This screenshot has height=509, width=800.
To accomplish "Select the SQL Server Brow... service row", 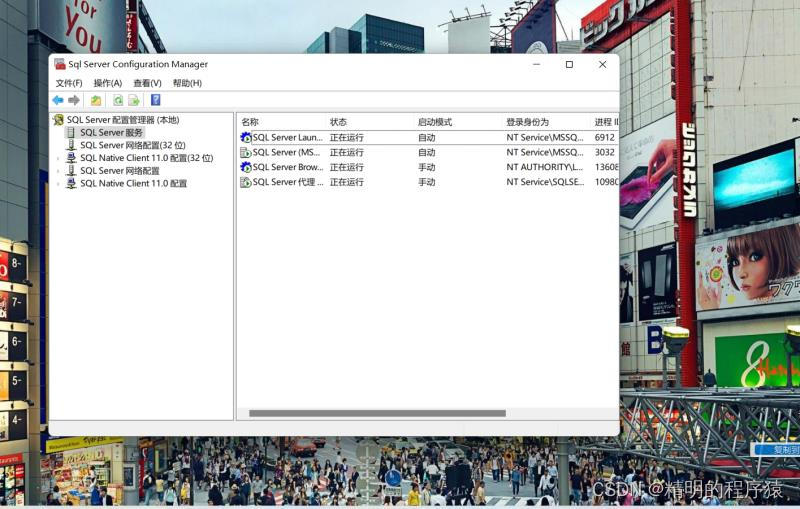I will click(429, 167).
